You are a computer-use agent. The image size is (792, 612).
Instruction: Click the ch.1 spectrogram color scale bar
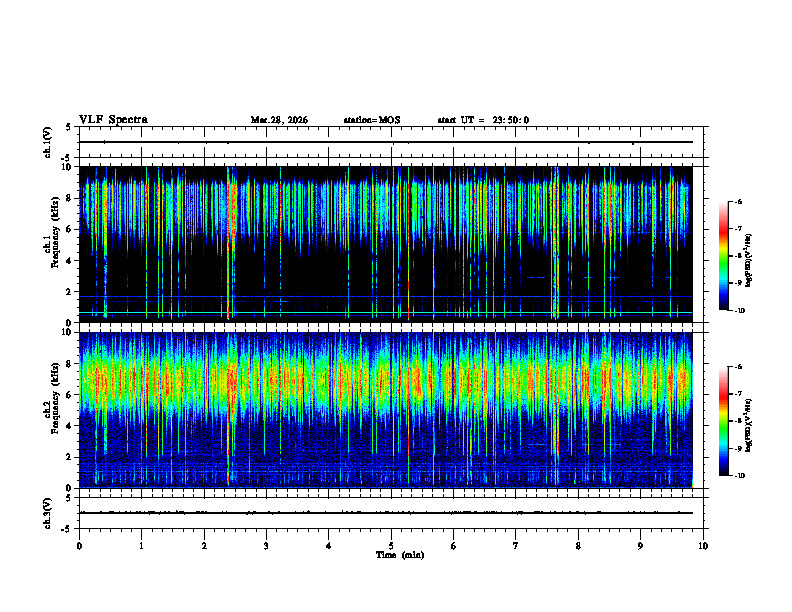tap(724, 256)
